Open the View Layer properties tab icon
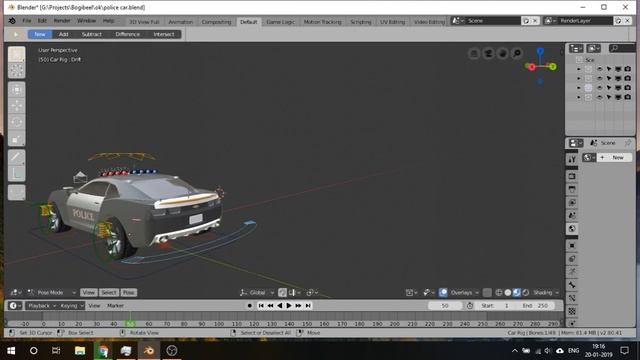This screenshot has height=360, width=640. click(572, 202)
